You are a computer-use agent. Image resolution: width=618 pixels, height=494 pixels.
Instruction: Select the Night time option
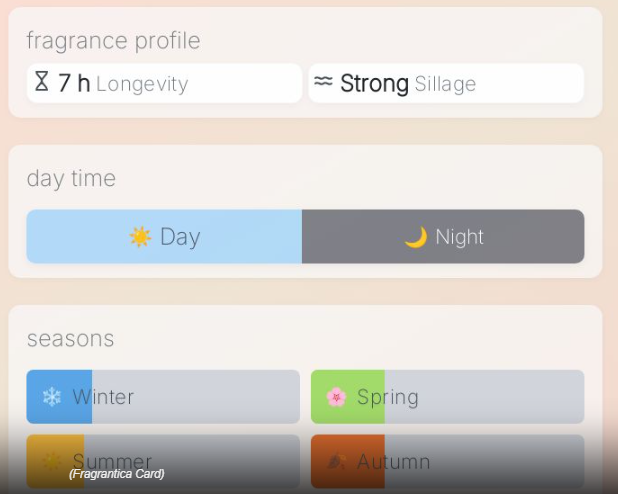coord(443,237)
